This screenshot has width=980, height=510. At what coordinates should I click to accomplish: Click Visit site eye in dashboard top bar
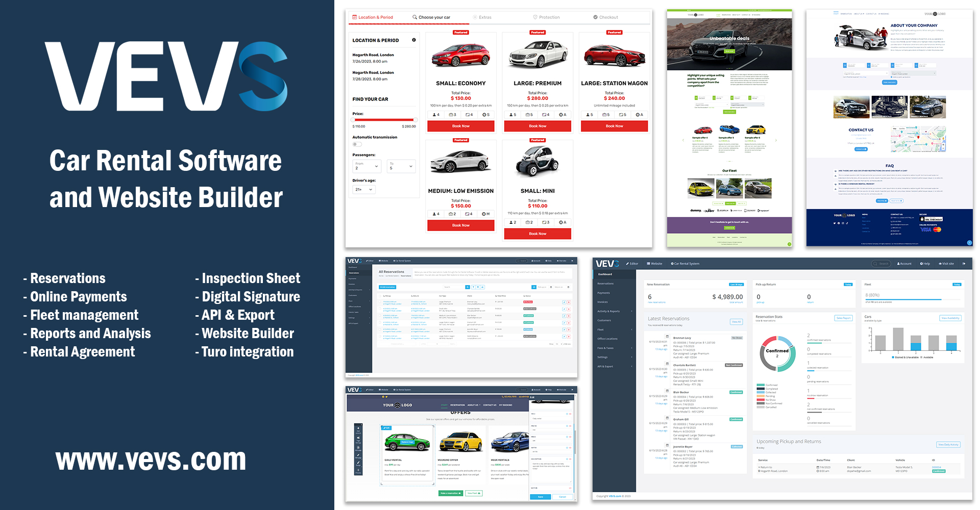(x=946, y=264)
